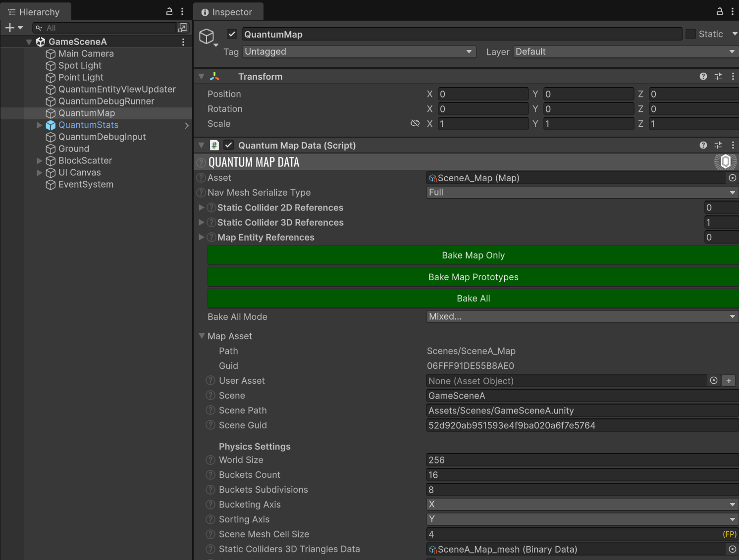This screenshot has height=560, width=739.
Task: Expand Static Collider 2D References list
Action: click(202, 207)
